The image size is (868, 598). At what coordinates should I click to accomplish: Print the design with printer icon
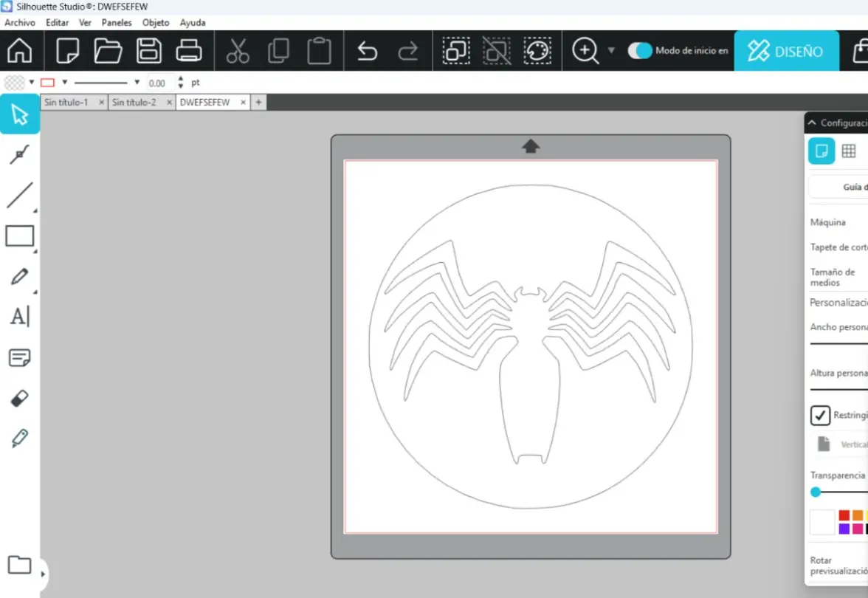(189, 50)
